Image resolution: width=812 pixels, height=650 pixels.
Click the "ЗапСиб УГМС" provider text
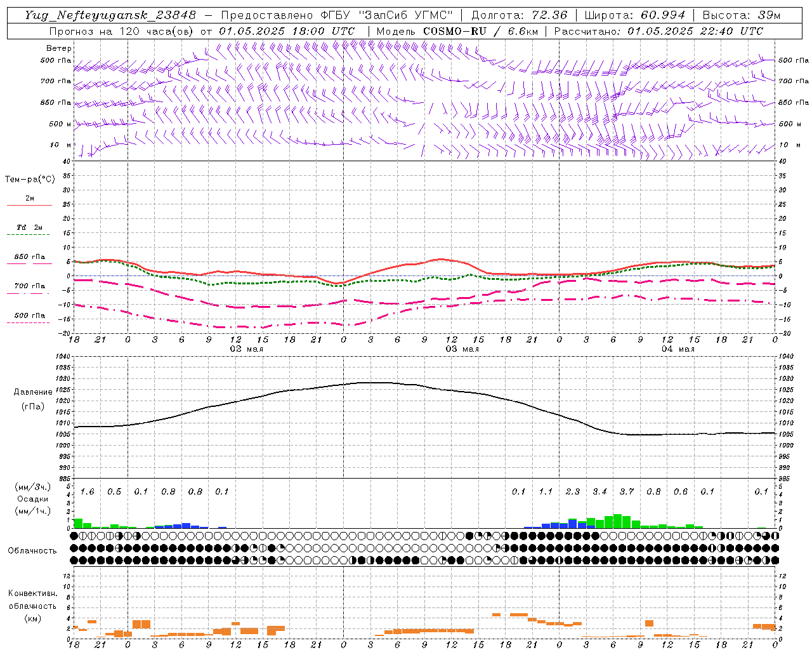[x=406, y=15]
